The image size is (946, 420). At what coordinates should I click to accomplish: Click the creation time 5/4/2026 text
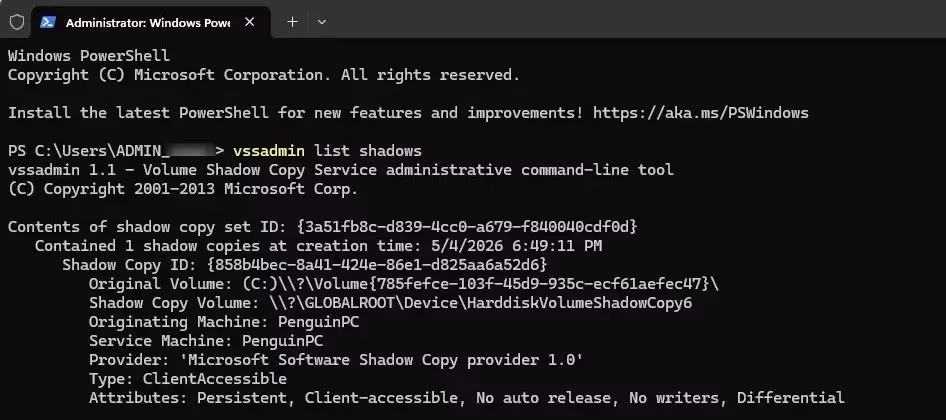[x=467, y=246]
